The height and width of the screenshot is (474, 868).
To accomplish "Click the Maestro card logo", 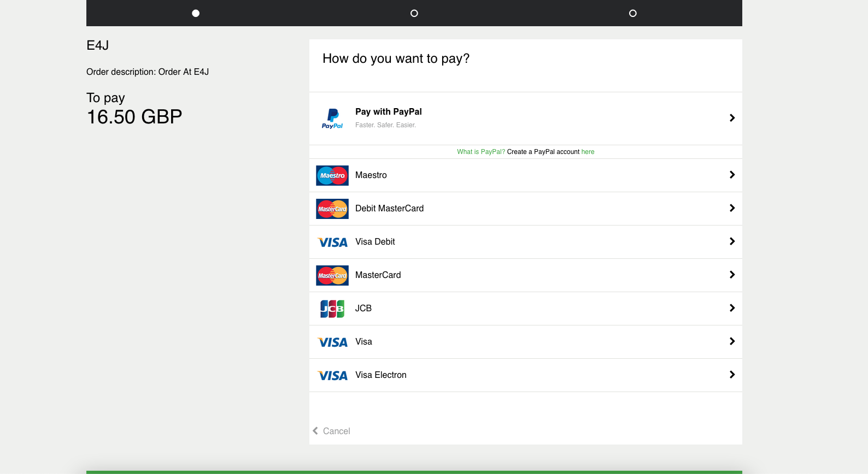I will [332, 175].
